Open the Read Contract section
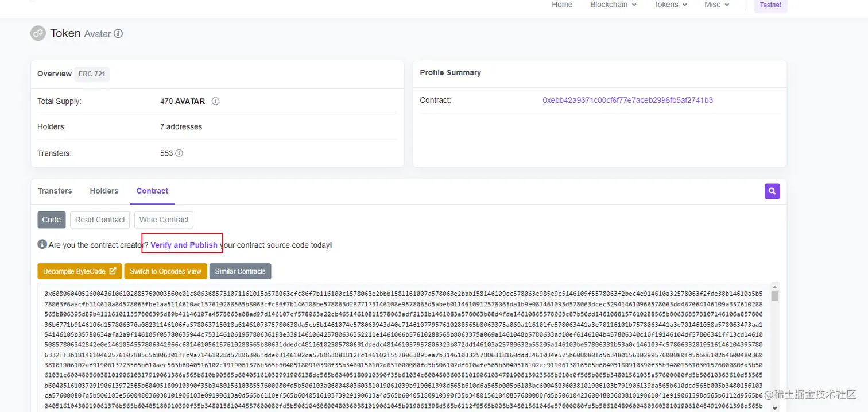The height and width of the screenshot is (412, 868). 100,220
